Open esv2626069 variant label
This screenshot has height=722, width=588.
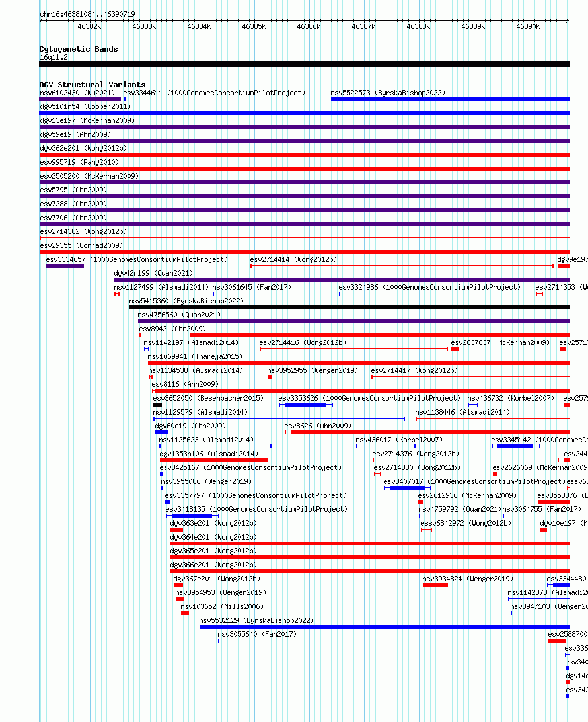540,467
